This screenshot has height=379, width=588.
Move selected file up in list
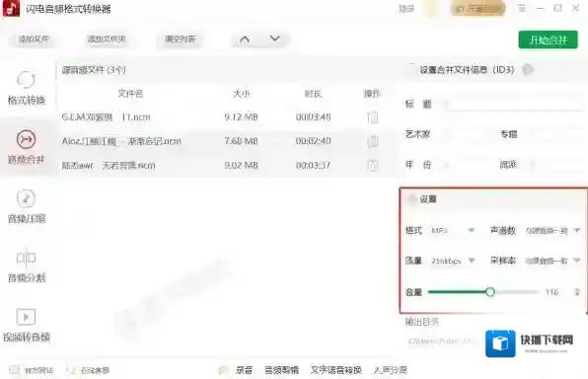[x=245, y=39]
